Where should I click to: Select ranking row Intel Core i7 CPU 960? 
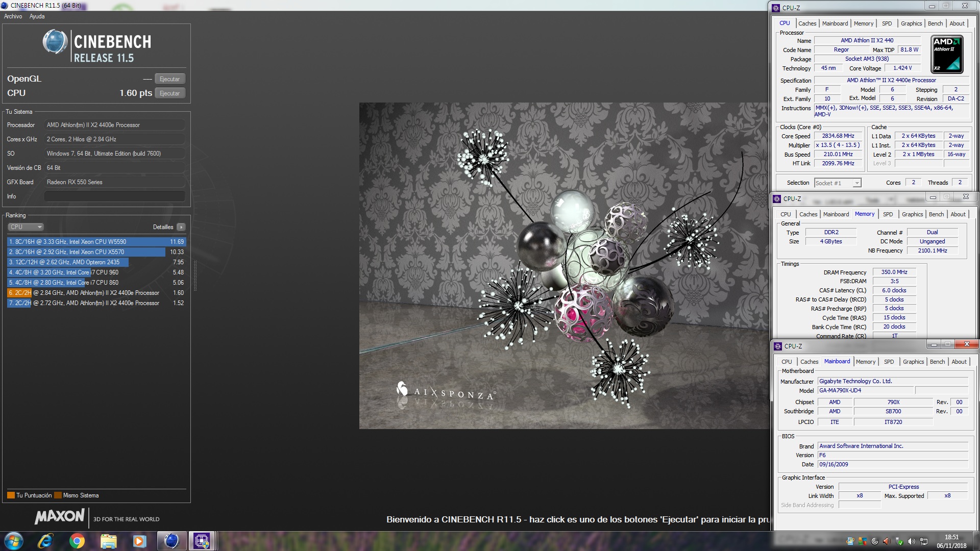coord(96,272)
